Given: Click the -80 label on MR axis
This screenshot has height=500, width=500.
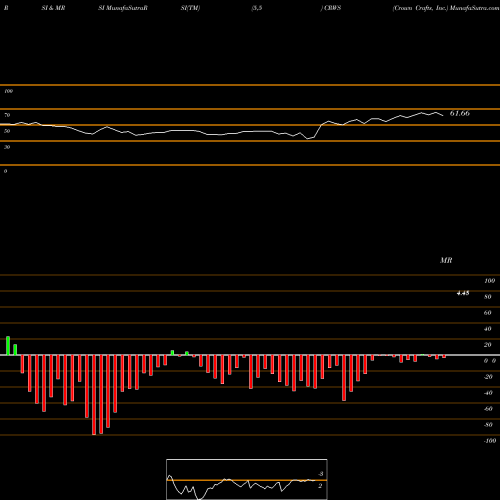Looking at the screenshot, I should [x=488, y=425].
